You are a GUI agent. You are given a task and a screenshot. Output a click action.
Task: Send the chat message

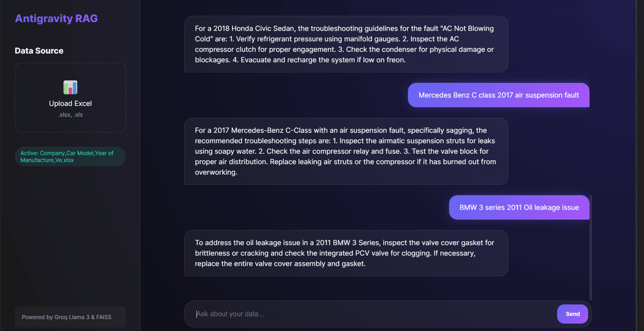(x=572, y=314)
